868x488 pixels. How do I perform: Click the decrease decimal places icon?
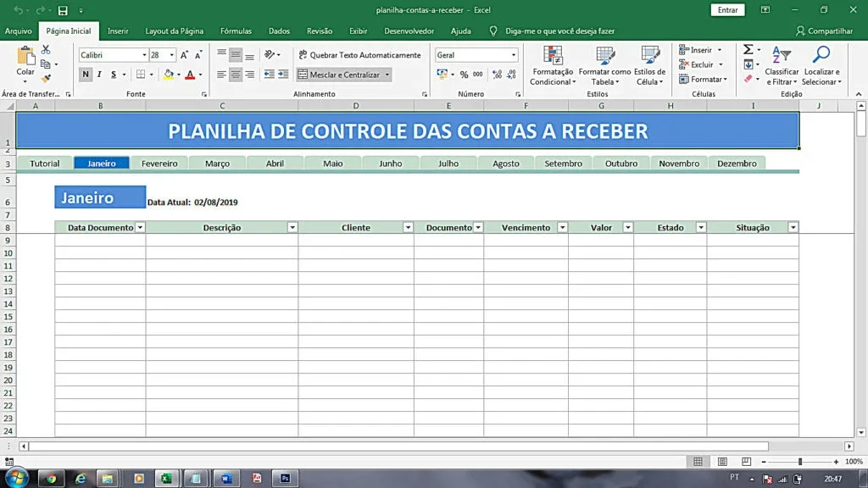(511, 75)
